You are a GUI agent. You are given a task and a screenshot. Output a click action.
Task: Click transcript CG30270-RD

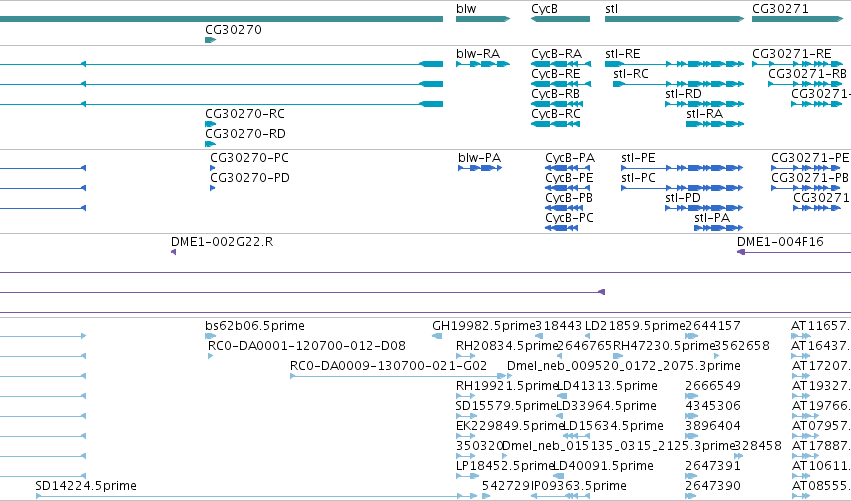[211, 144]
